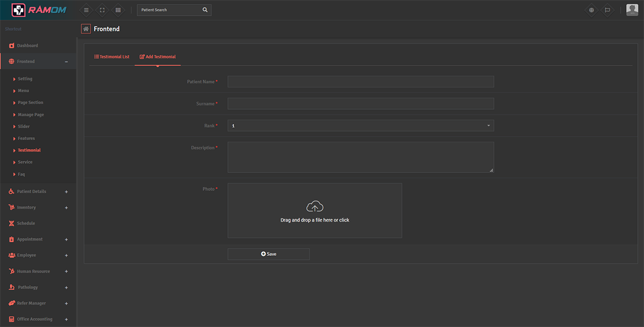Open the Rank dropdown
The image size is (644, 327).
[361, 125]
